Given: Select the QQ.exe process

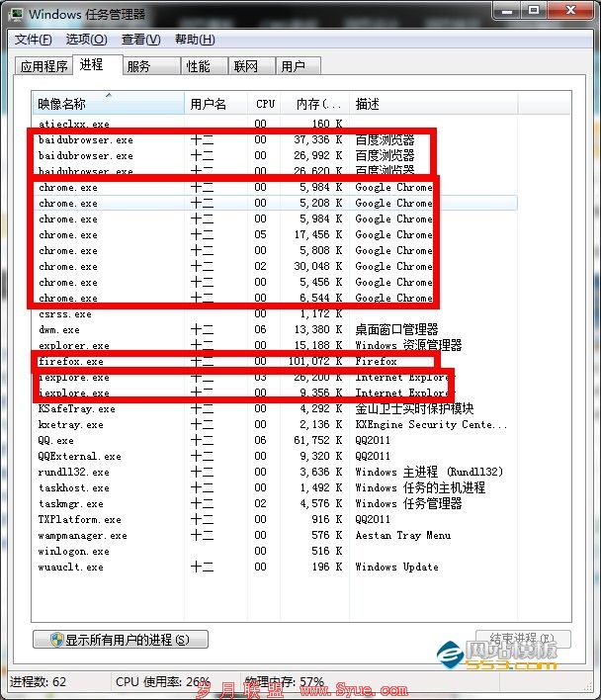Looking at the screenshot, I should tap(275, 441).
